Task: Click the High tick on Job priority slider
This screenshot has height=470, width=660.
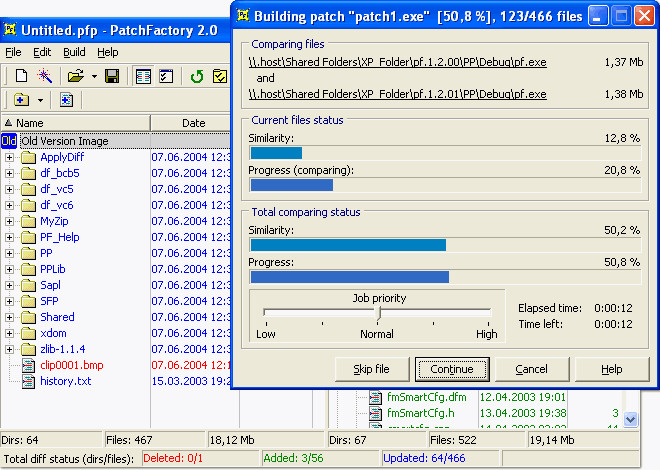Action: 488,324
